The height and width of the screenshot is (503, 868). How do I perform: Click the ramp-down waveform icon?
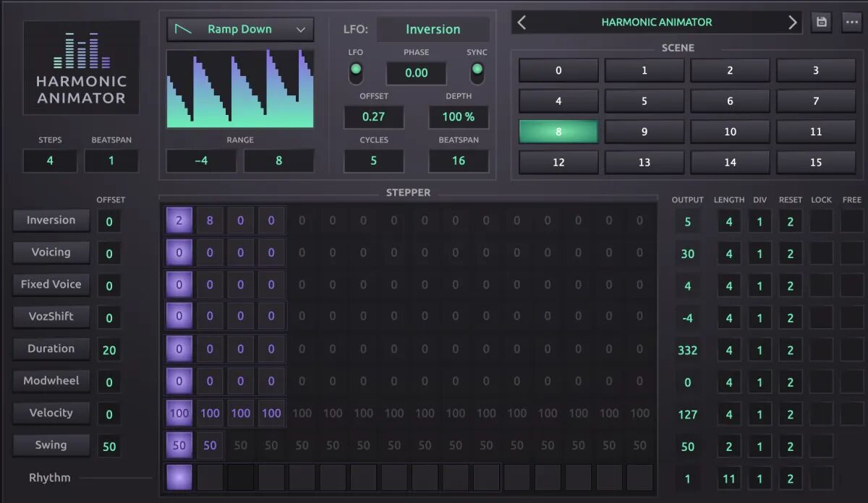pyautogui.click(x=185, y=29)
